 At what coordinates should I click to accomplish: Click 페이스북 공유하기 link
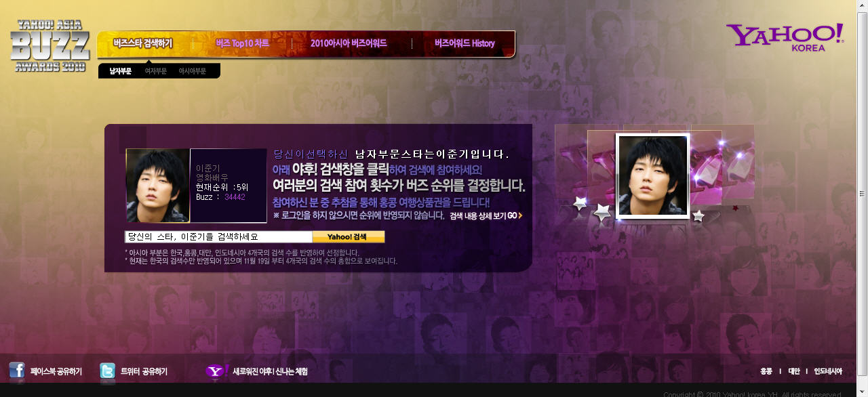56,371
